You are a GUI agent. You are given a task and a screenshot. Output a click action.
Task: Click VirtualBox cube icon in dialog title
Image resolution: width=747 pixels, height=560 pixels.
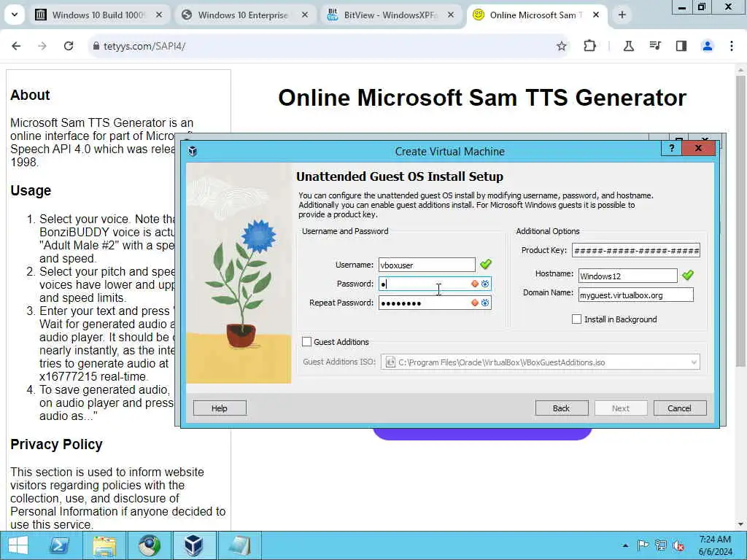[x=193, y=152]
